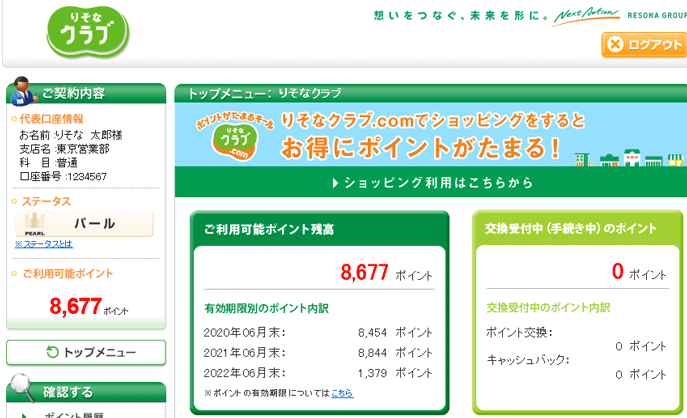Click the トップメニュー sidebar button

pos(86,352)
